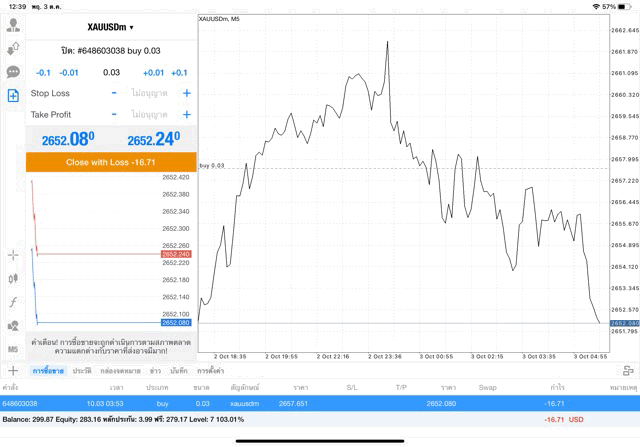The width and height of the screenshot is (640, 447).
Task: Select the crosshair tool
Action: coord(13,255)
